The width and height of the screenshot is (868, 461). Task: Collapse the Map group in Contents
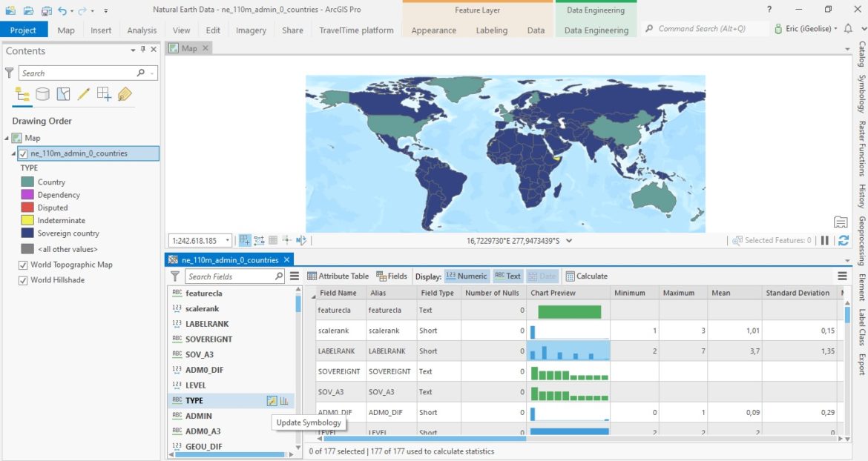7,137
